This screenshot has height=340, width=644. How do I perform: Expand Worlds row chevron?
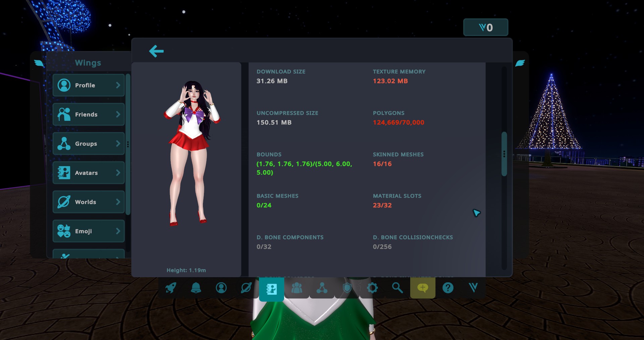click(x=118, y=202)
